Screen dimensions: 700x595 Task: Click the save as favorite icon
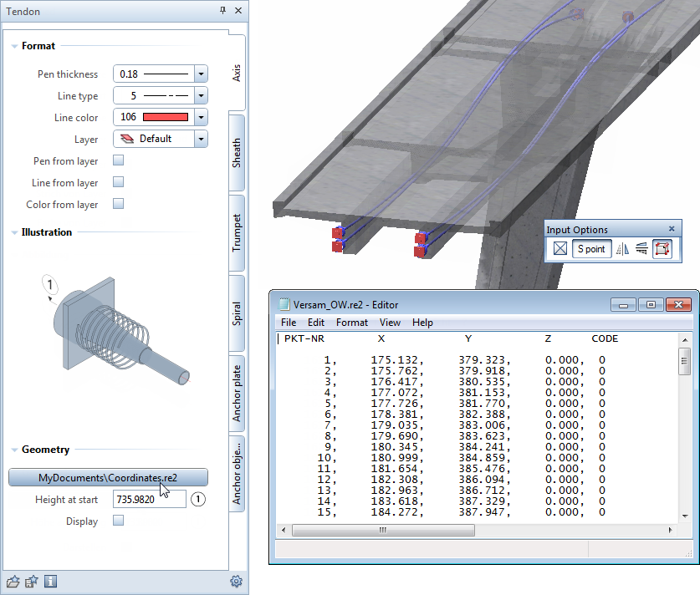point(31,582)
